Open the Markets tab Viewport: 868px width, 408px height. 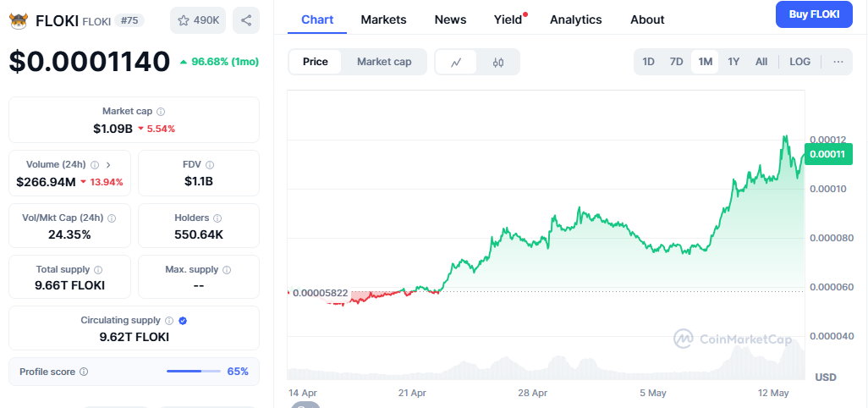coord(383,19)
